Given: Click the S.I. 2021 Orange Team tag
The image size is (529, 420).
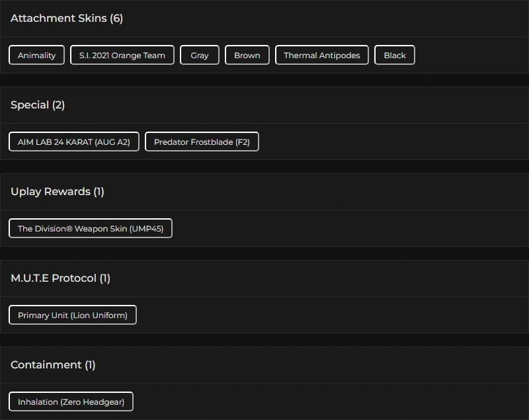Looking at the screenshot, I should pos(122,55).
